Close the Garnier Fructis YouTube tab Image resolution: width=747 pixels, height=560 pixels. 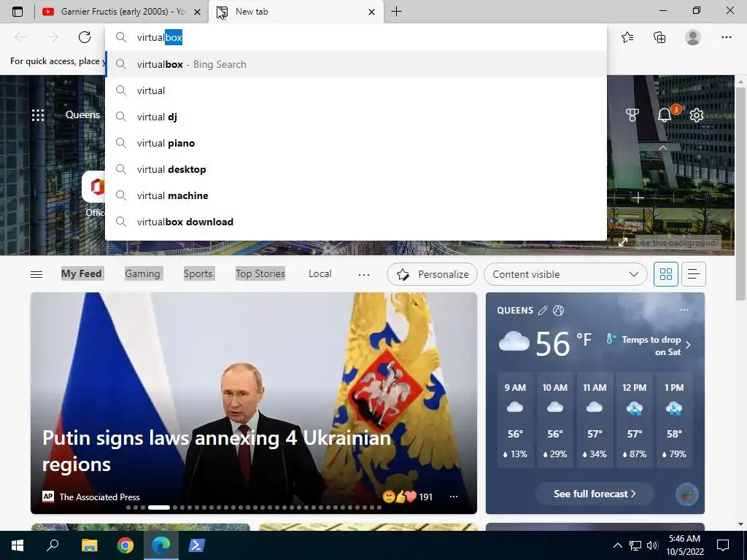pos(197,12)
